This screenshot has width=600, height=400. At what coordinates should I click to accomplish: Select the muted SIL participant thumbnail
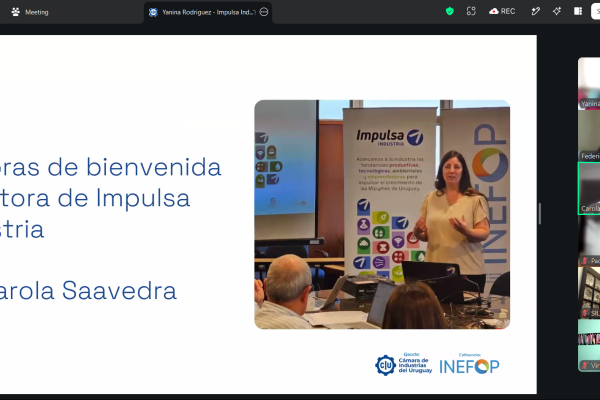[589, 293]
